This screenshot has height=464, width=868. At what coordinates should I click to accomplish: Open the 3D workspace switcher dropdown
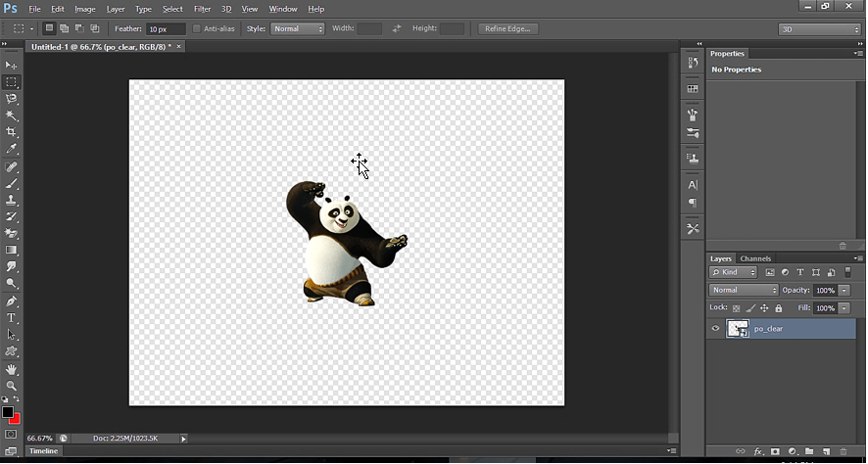tap(819, 30)
